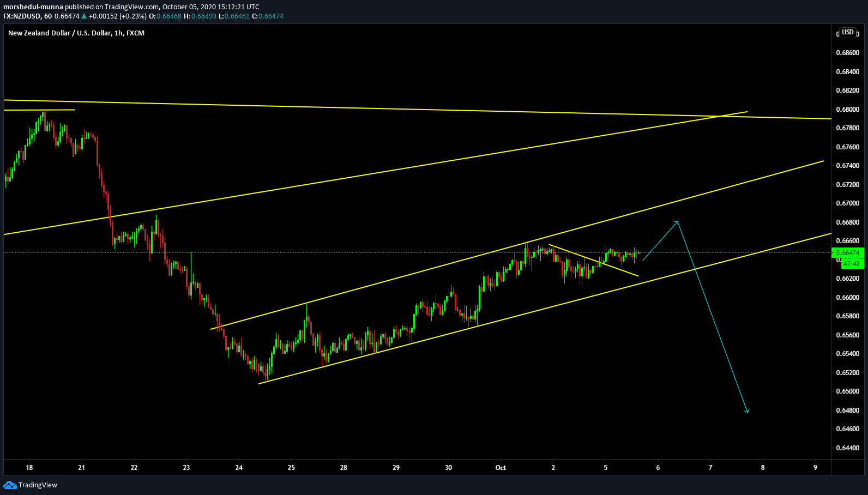Viewport: 868px width, 495px height.
Task: Click the high value H:0.66493
Action: point(200,16)
